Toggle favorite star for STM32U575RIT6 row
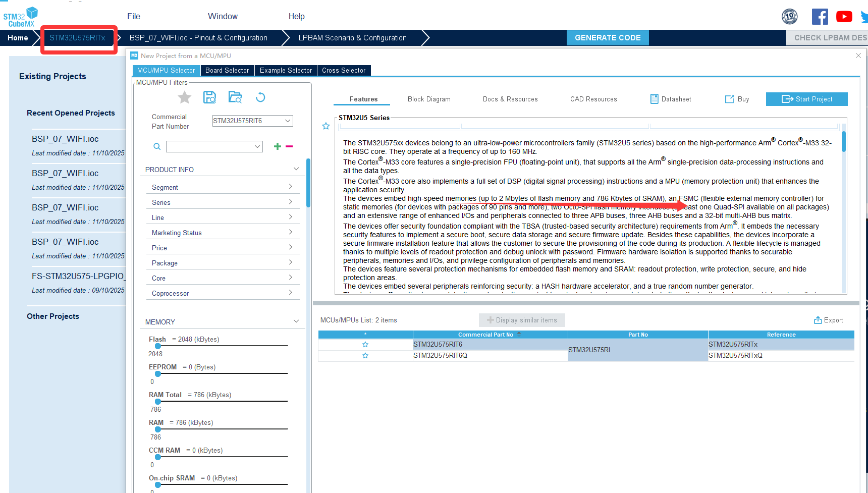 point(365,345)
